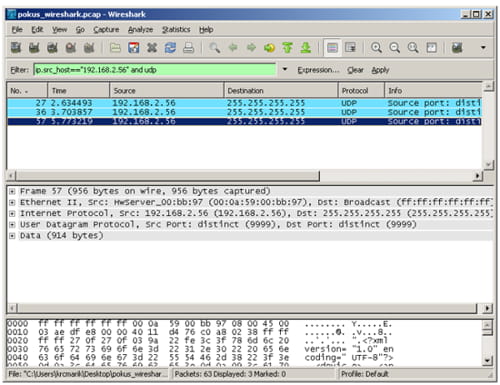Click the display filter input field
Screen dimensions: 500x385
pos(155,70)
